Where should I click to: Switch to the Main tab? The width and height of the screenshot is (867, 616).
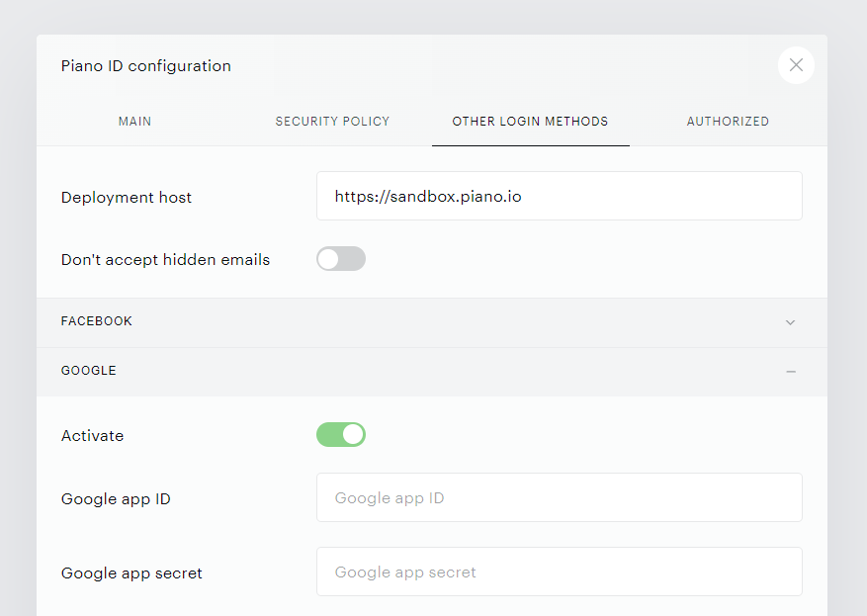coord(134,121)
